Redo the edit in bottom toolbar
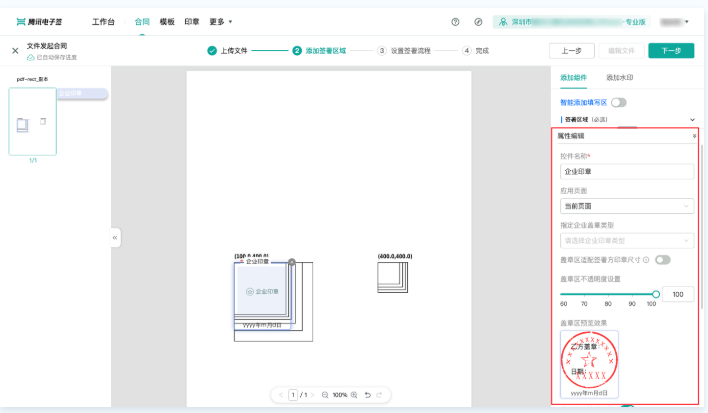This screenshot has width=708, height=413. pyautogui.click(x=379, y=395)
